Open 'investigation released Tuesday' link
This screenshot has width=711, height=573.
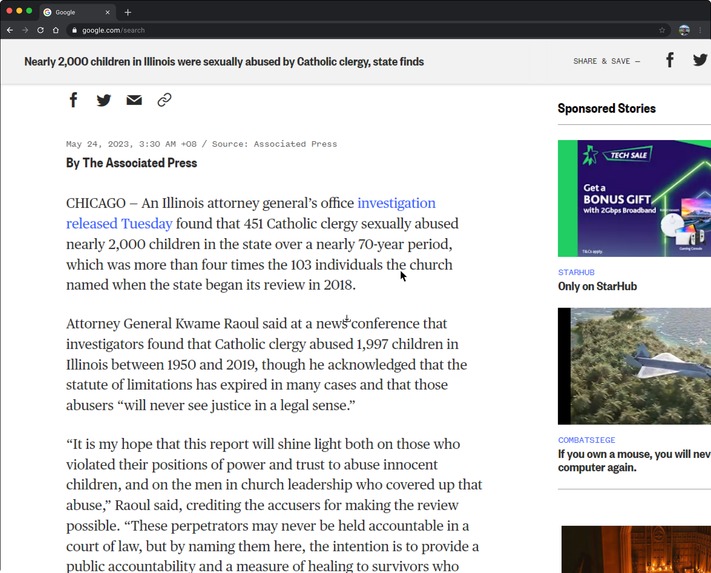(x=251, y=213)
